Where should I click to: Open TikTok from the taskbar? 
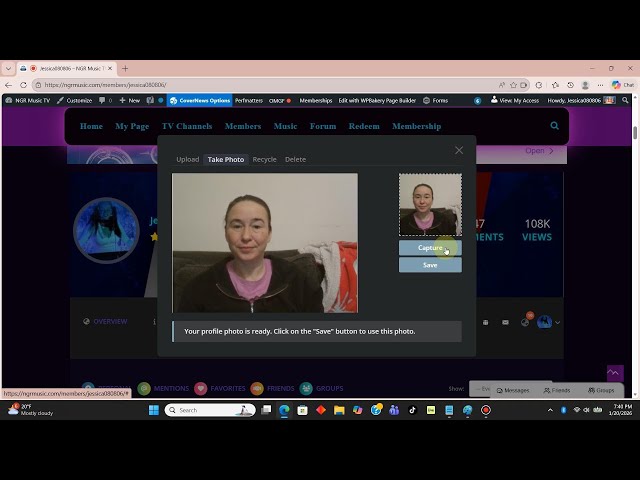coord(412,410)
